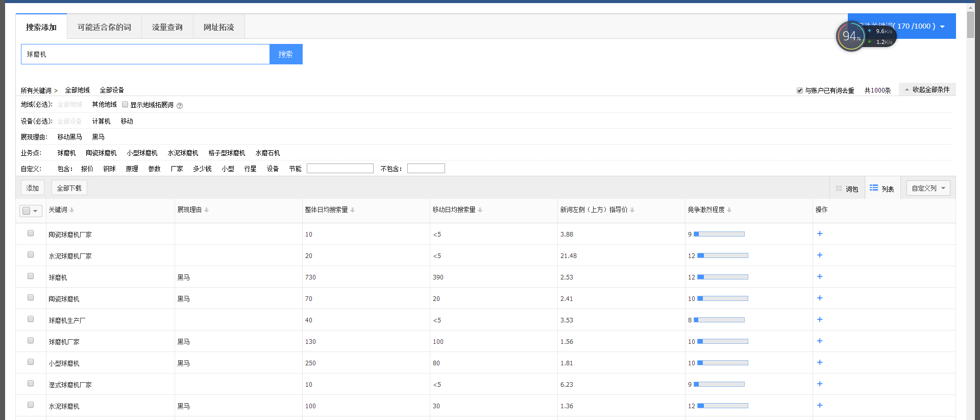This screenshot has width=980, height=420.
Task: Switch to 词包 grid view
Action: (x=847, y=189)
